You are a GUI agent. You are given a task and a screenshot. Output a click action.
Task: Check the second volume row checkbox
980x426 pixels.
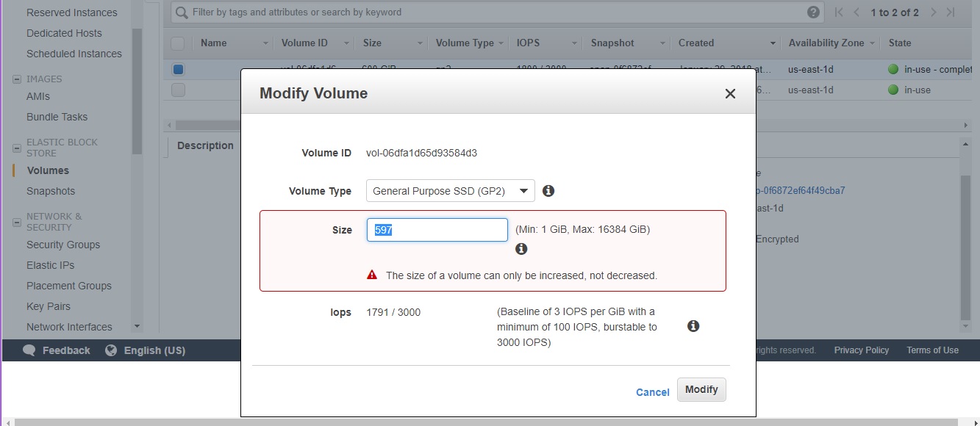click(177, 90)
